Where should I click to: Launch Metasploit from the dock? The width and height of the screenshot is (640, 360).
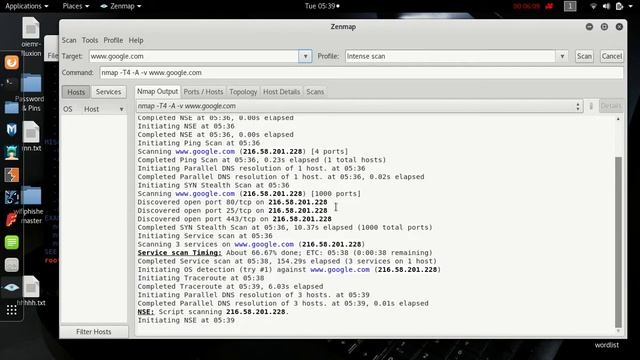(12, 130)
